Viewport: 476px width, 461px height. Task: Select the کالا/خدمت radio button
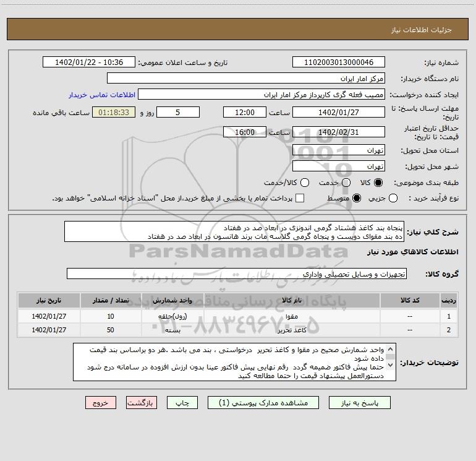tap(305, 183)
